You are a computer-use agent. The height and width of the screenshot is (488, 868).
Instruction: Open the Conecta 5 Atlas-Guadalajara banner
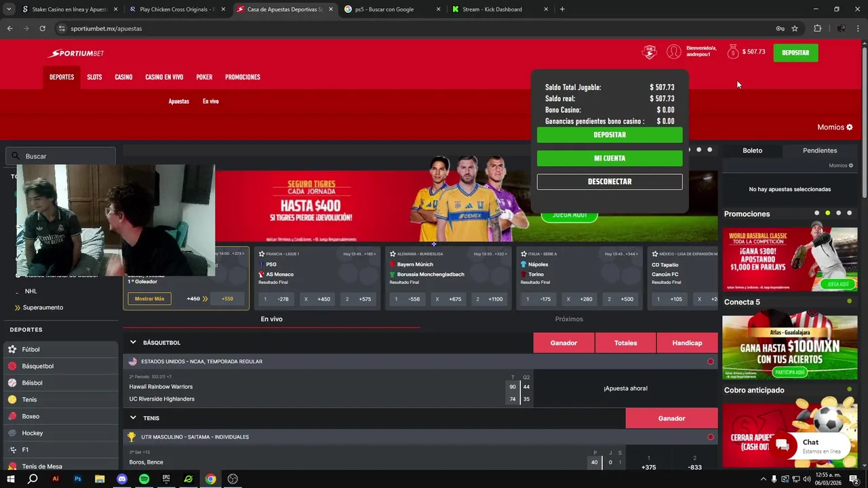pyautogui.click(x=790, y=348)
